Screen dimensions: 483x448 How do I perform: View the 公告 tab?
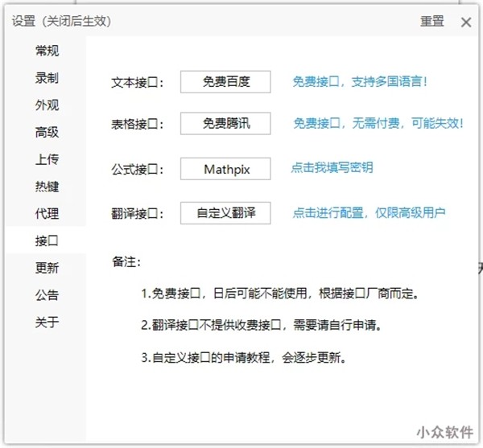[47, 294]
